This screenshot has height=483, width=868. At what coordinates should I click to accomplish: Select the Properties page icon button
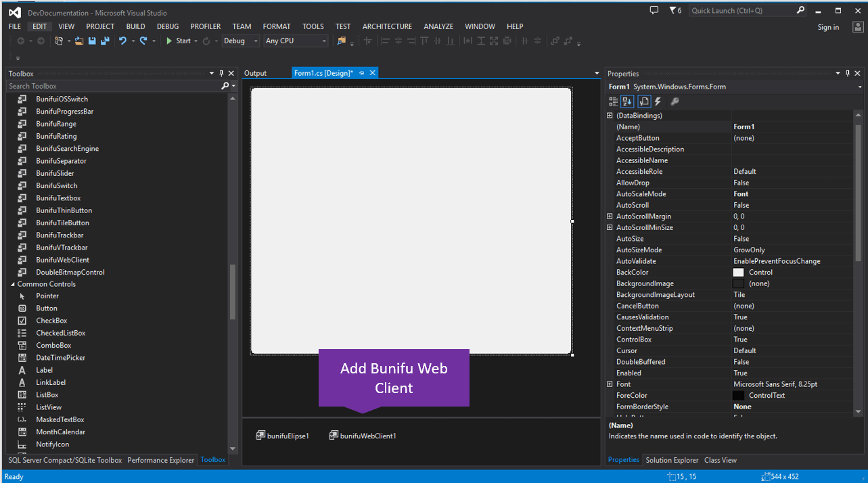click(x=644, y=101)
